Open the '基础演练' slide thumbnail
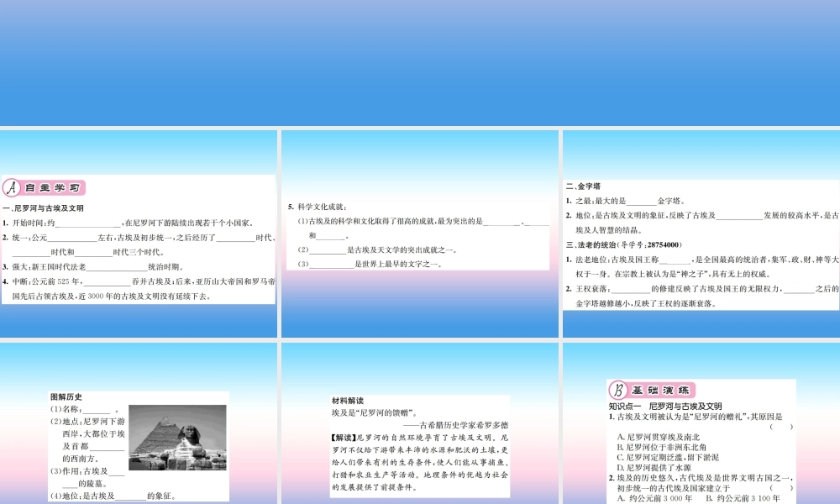 click(701, 423)
